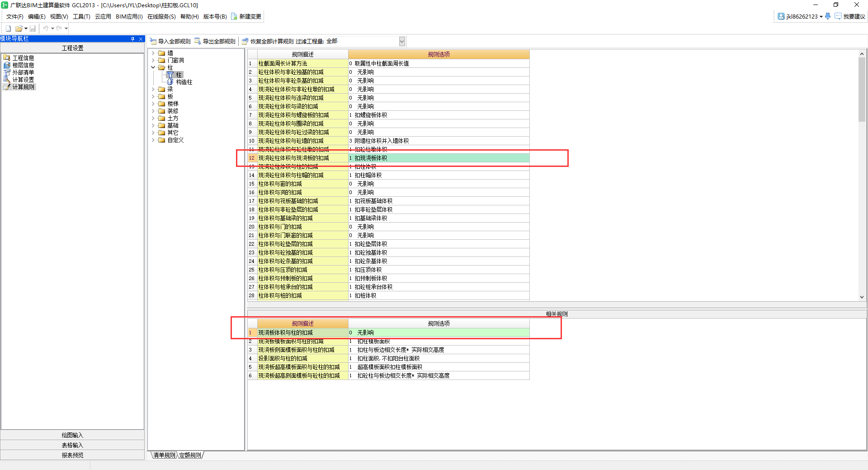868x470 pixels.
Task: Switch to the 定额规则 tab
Action: coord(190,455)
